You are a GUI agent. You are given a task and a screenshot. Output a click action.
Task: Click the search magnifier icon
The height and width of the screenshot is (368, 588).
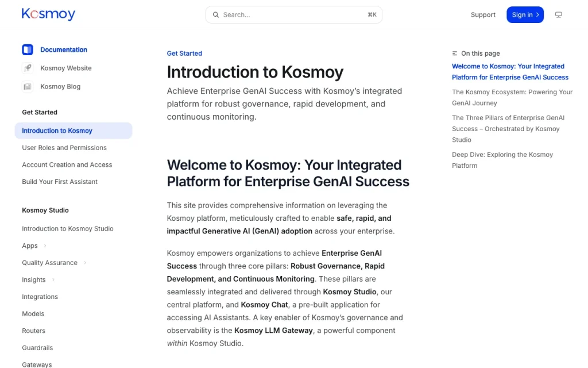point(216,14)
